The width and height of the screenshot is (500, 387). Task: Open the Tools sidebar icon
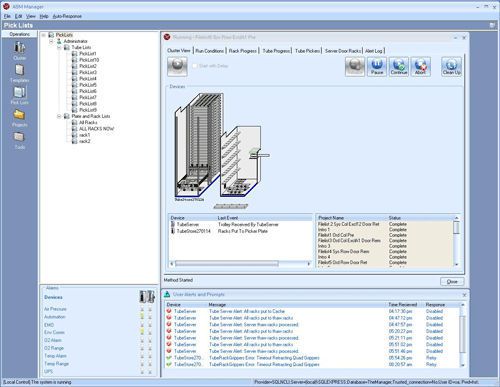coord(19,137)
